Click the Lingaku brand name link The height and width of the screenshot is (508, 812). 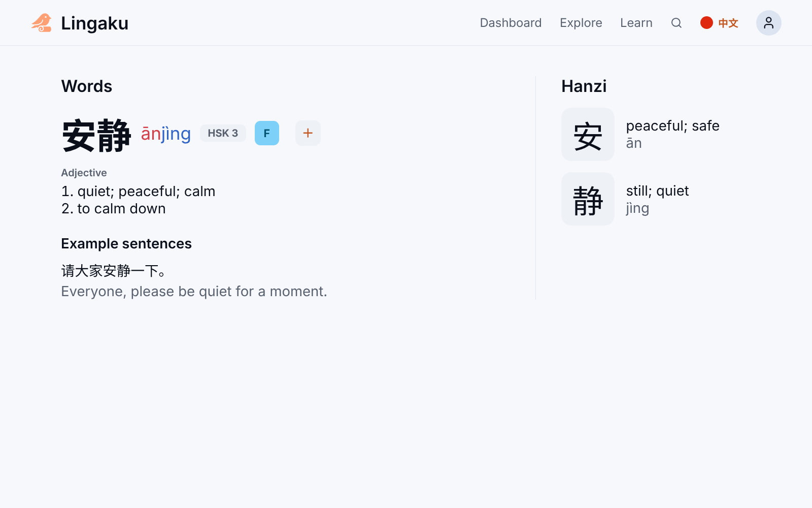coord(94,23)
